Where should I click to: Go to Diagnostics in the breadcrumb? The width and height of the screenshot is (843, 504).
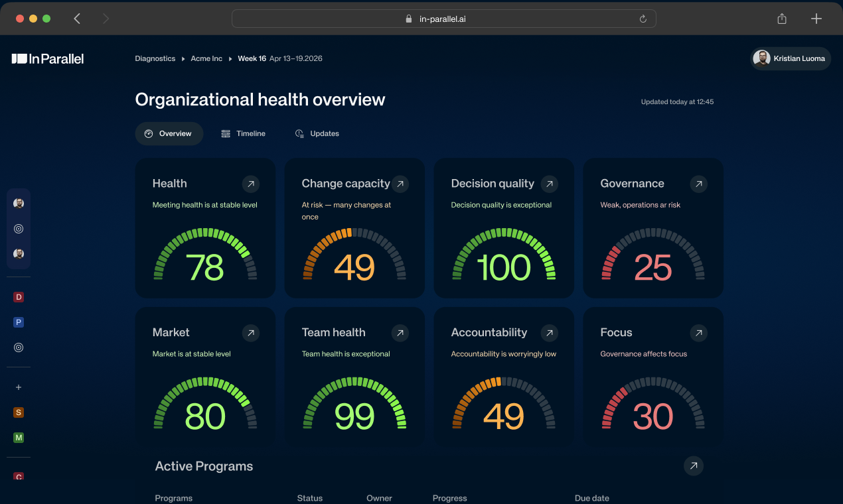(x=155, y=58)
